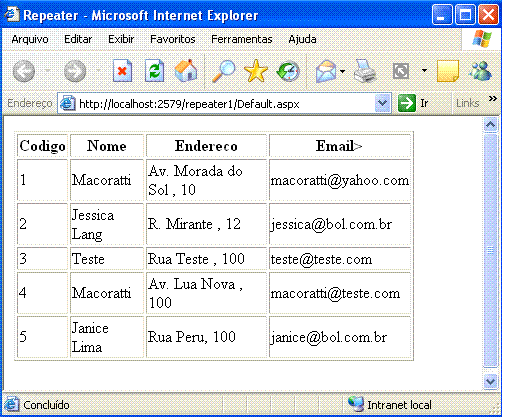Refresh the page with the Refresh icon

[154, 71]
